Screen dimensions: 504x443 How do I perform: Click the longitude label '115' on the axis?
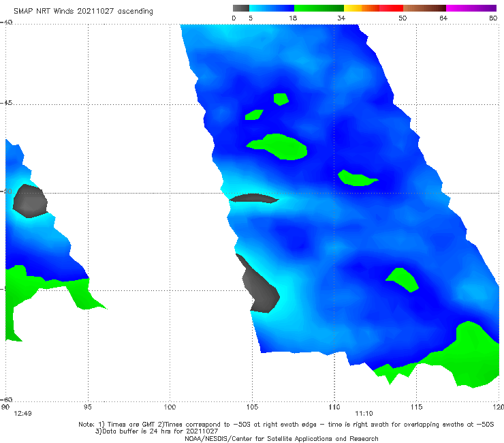click(x=417, y=408)
